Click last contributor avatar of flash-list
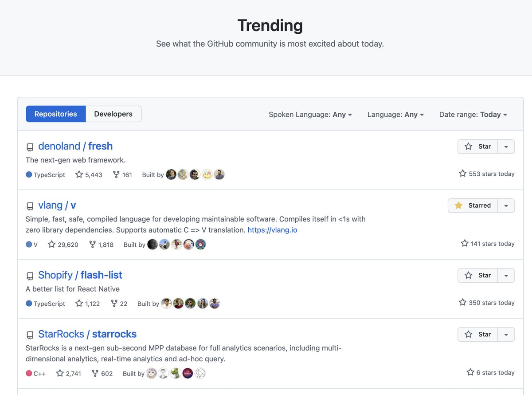The image size is (532, 395). (215, 303)
